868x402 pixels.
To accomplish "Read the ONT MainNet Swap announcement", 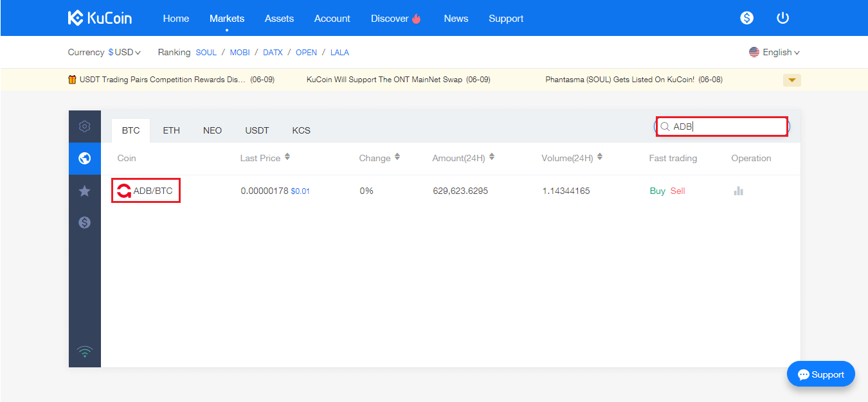I will pyautogui.click(x=399, y=80).
